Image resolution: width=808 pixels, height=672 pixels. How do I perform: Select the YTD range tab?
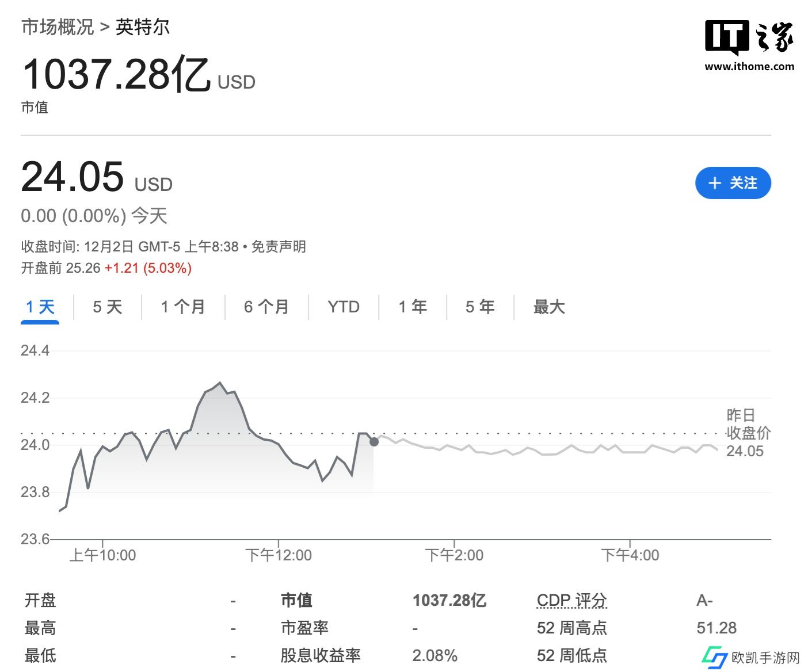click(344, 307)
